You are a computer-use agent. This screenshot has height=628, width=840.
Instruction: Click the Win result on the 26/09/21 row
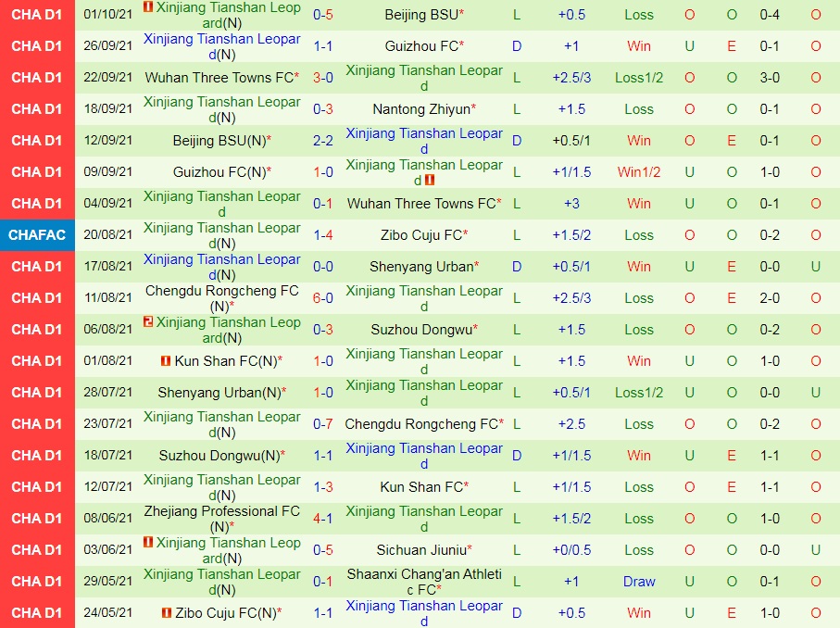638,45
